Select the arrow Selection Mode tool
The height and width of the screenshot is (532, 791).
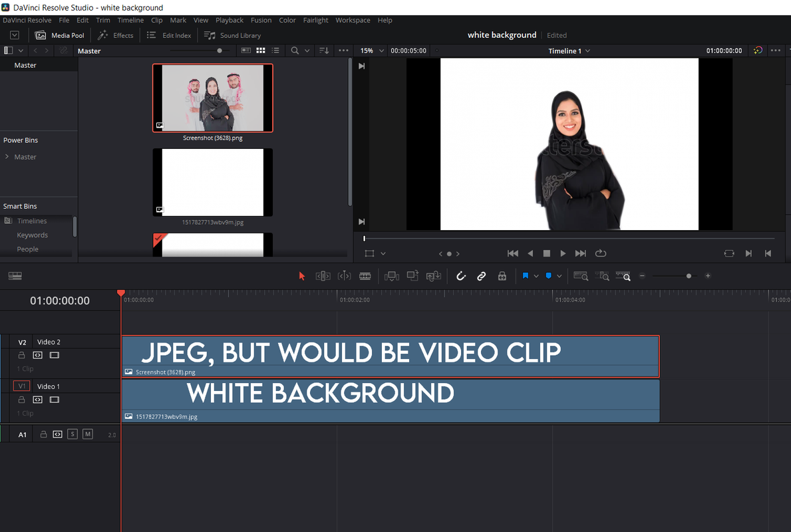301,276
